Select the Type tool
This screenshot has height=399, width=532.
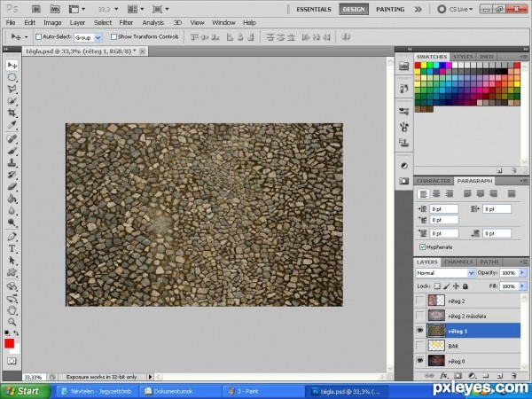point(12,248)
